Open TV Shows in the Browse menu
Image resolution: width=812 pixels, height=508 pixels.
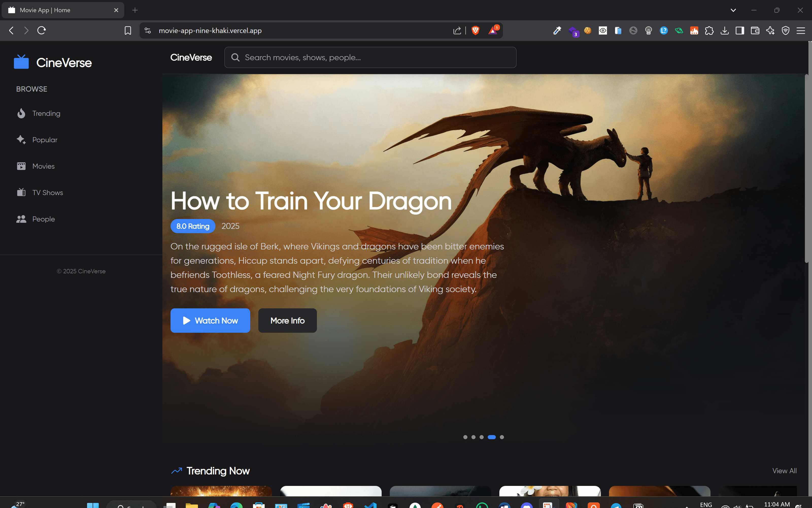48,193
